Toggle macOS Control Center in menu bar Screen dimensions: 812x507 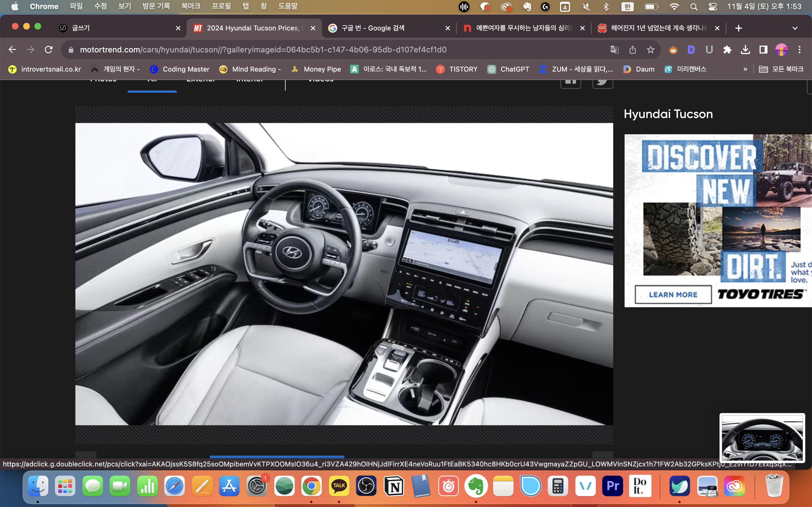(x=713, y=6)
